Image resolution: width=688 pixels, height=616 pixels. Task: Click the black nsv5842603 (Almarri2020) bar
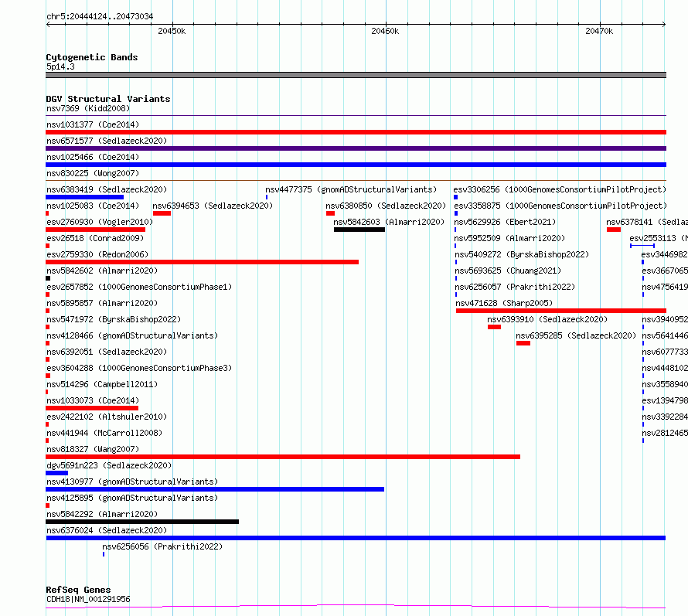point(359,230)
